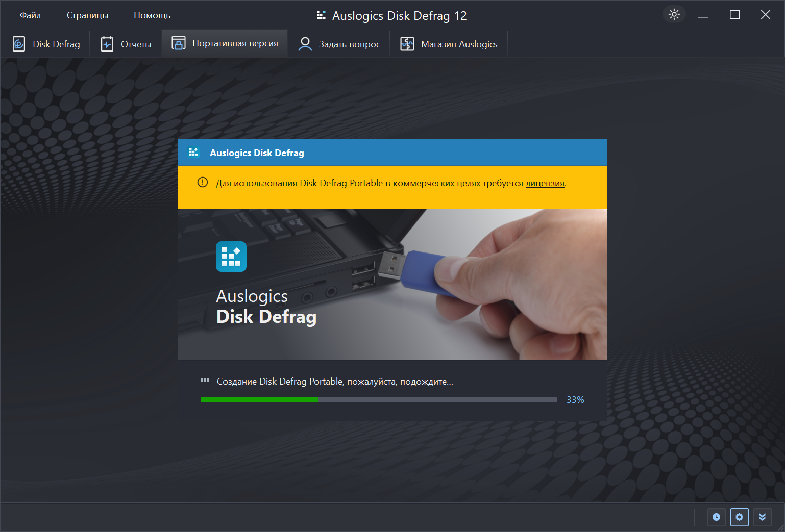The width and height of the screenshot is (785, 532).
Task: Open the Задать вопрос tab
Action: pos(339,44)
